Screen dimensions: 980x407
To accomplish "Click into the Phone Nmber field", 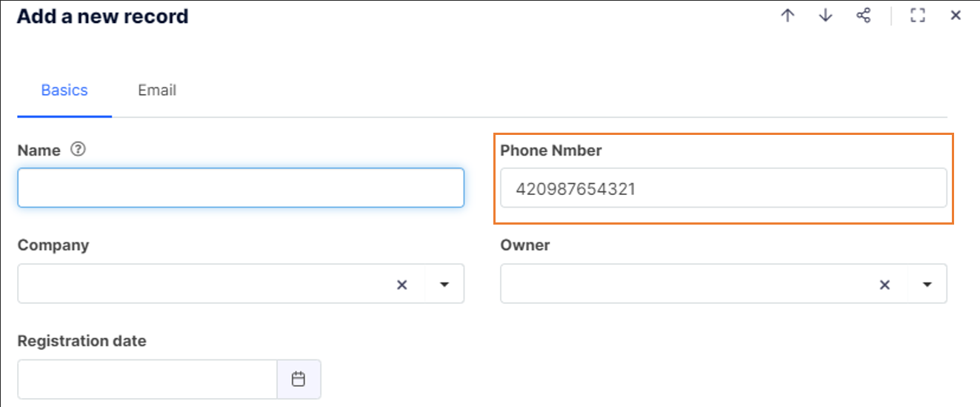I will tap(724, 188).
